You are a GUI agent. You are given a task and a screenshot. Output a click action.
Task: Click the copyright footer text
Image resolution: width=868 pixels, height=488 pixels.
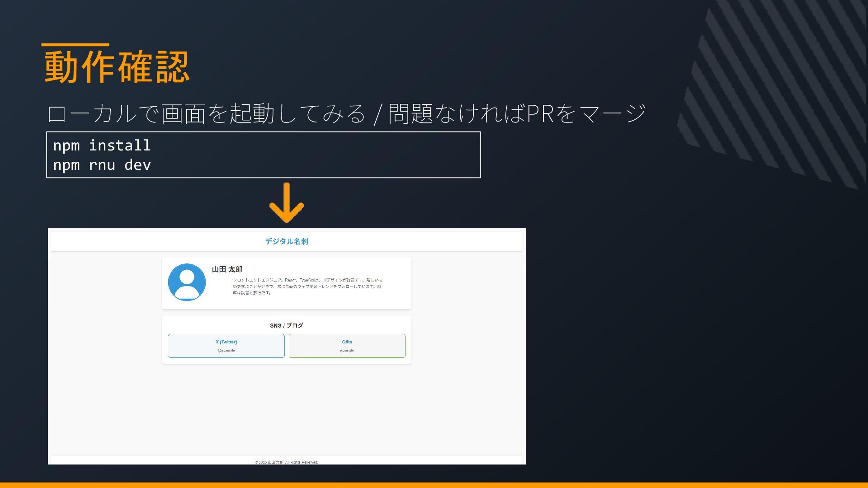click(286, 462)
